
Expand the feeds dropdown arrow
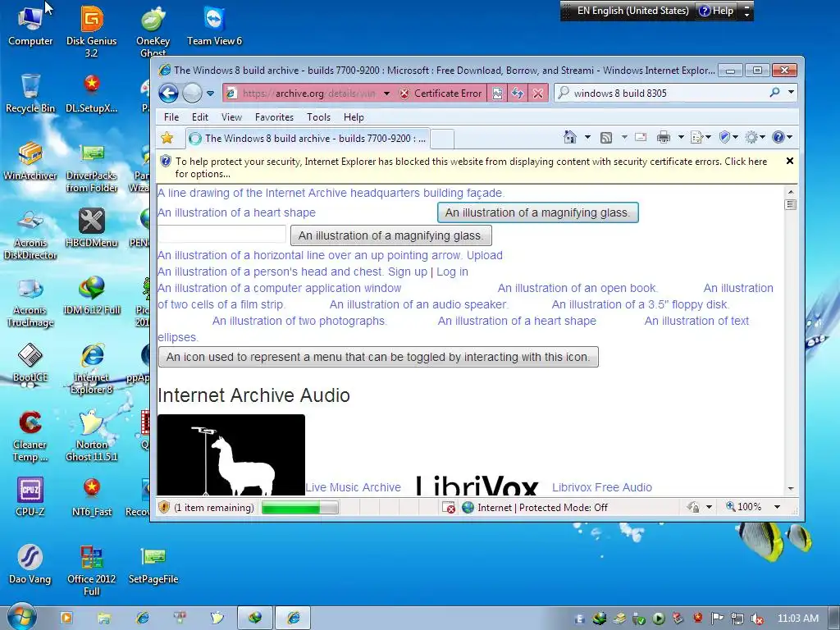(x=624, y=138)
